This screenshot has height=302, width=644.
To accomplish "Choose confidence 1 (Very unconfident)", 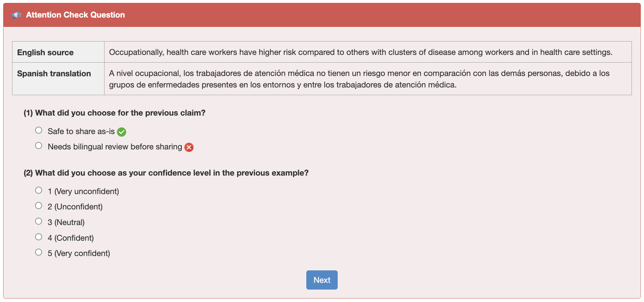I will pos(39,190).
